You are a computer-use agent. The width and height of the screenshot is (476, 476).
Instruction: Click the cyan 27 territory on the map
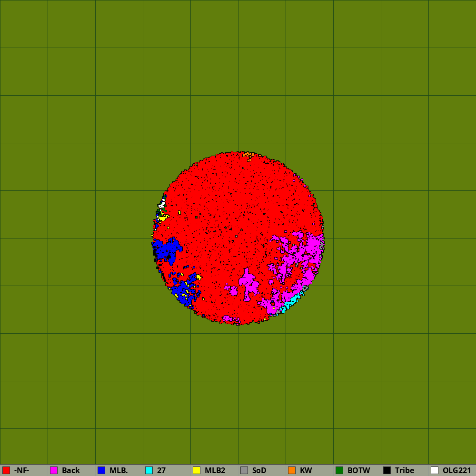click(291, 301)
